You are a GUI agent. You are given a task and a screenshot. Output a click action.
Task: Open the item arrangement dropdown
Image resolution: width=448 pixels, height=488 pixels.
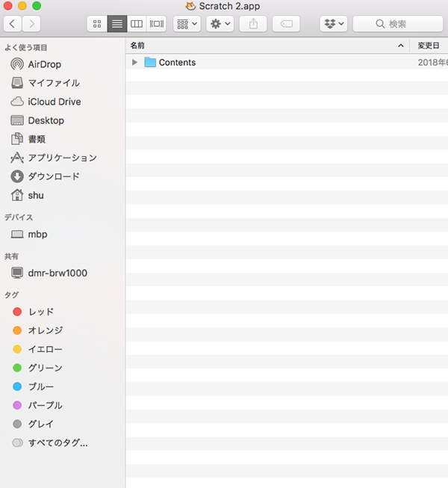[187, 24]
